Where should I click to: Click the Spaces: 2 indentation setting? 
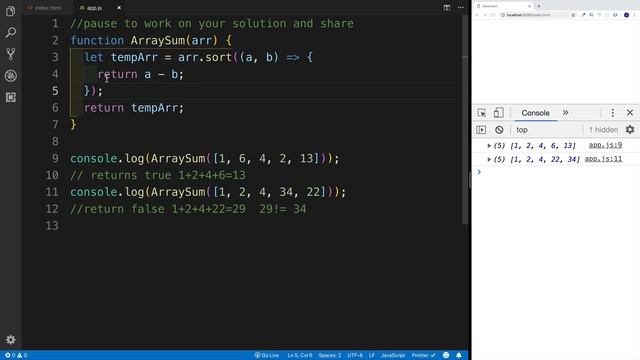[329, 355]
